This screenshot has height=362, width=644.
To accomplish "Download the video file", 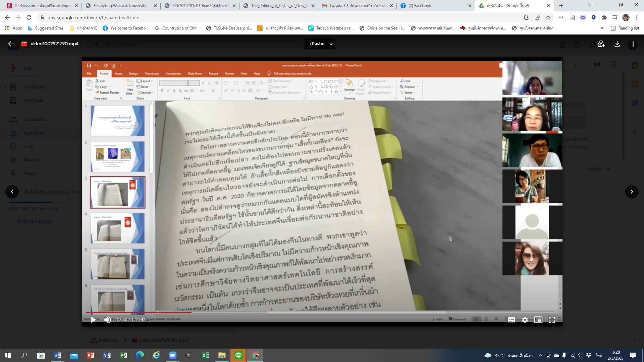I will [617, 44].
